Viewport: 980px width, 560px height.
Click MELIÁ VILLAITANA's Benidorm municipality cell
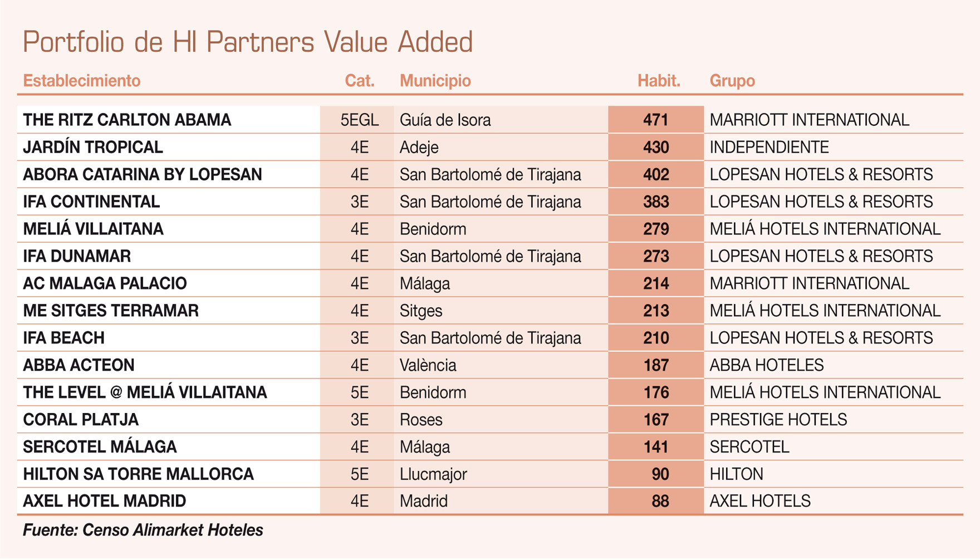click(433, 229)
